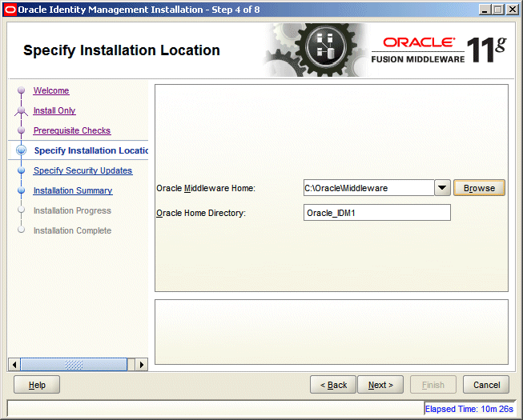
Task: Click the Specify Security Updates bullet icon
Action: (22, 170)
